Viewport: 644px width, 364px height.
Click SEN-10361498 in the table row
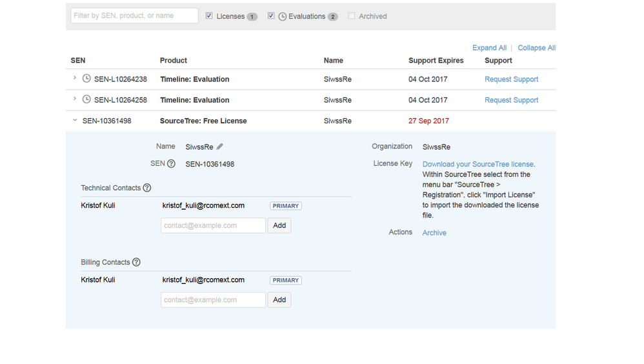(x=106, y=121)
